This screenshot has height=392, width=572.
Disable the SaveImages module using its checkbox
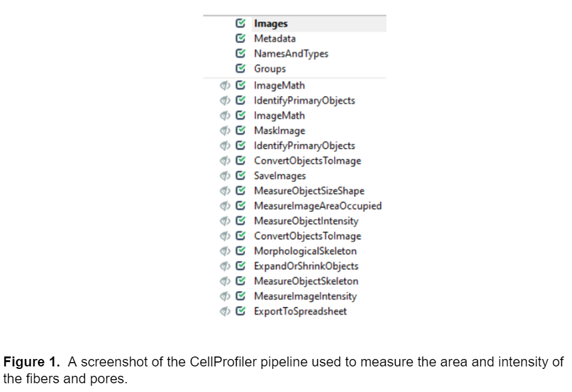(x=241, y=176)
